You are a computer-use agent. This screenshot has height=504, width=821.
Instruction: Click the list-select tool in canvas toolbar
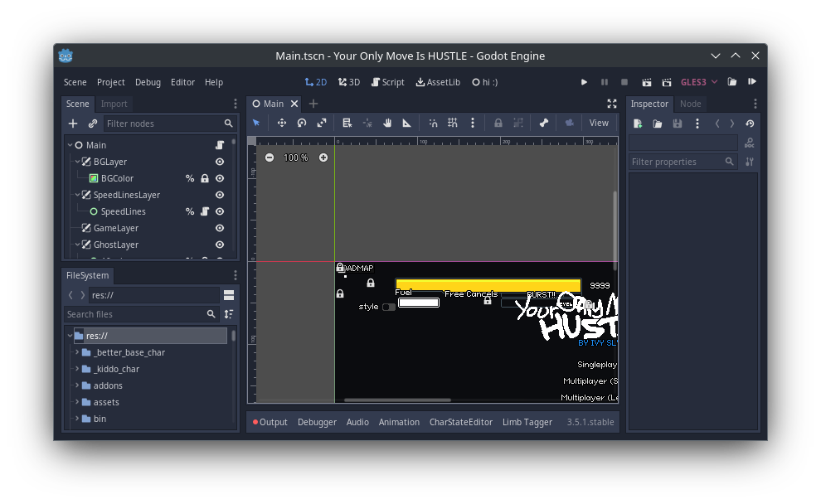(x=347, y=123)
